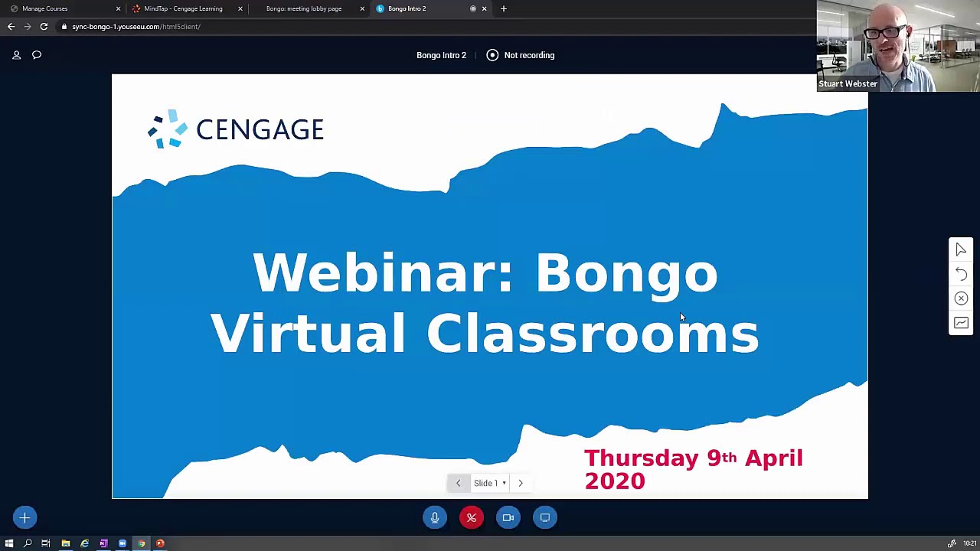Viewport: 980px width, 551px height.
Task: Toggle multi-user whiteboard icon
Action: coord(961,323)
